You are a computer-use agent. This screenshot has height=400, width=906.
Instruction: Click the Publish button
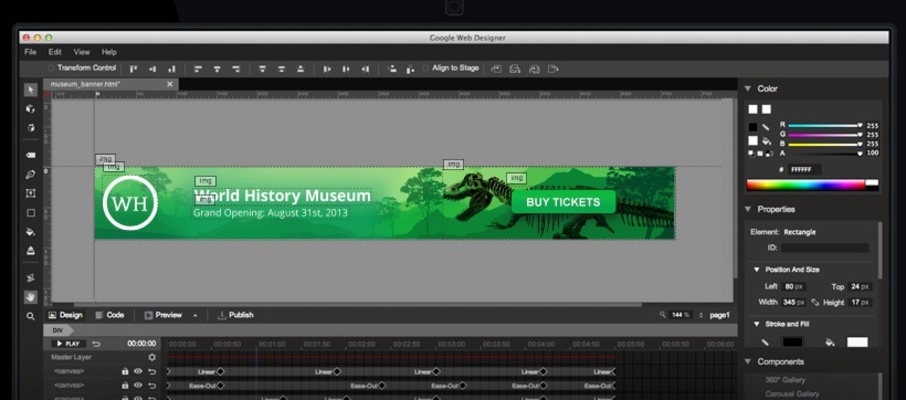point(235,315)
